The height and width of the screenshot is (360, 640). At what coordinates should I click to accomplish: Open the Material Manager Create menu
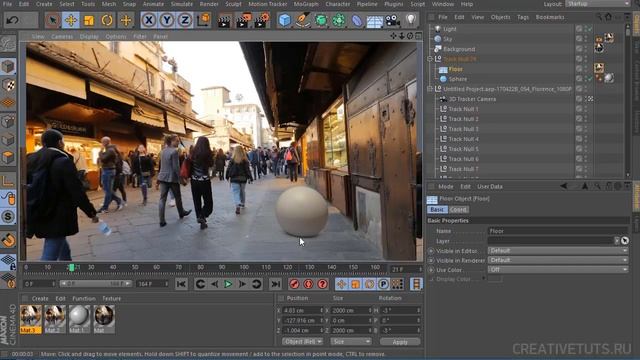coord(40,298)
